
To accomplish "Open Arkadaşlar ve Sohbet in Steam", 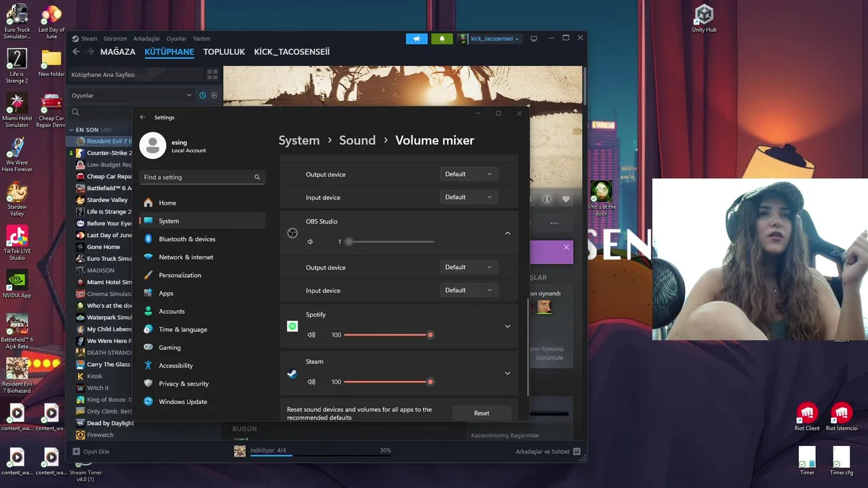I will tap(548, 451).
